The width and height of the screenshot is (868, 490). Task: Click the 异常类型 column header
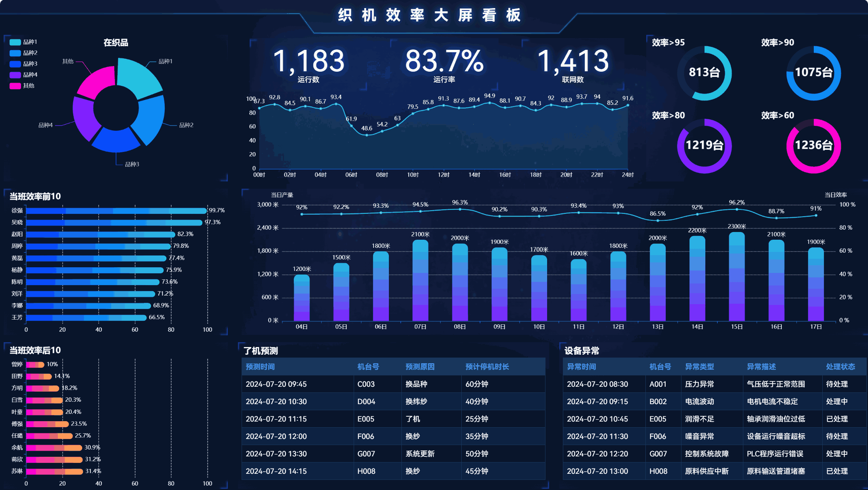click(x=699, y=367)
